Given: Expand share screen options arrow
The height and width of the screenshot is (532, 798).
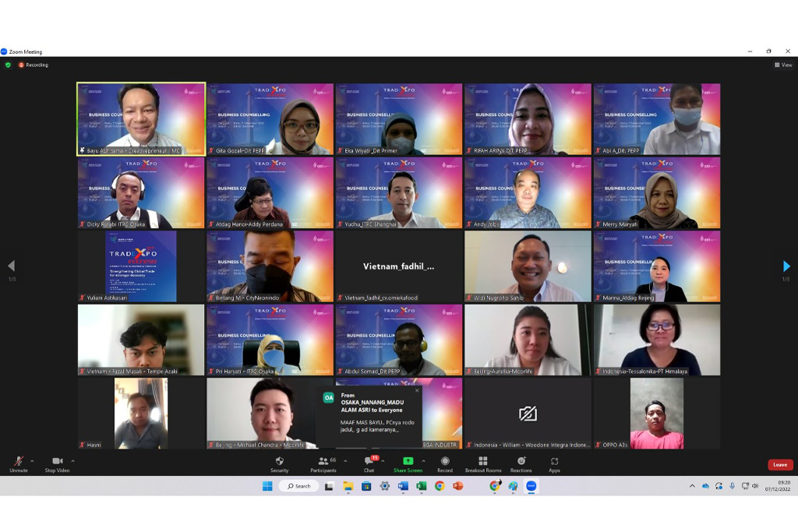Looking at the screenshot, I should click(425, 460).
